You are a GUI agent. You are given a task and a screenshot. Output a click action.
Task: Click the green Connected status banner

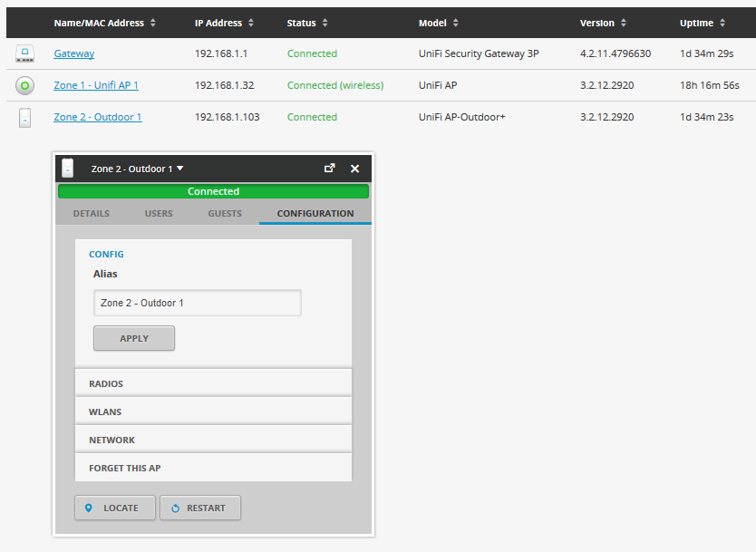tap(213, 191)
